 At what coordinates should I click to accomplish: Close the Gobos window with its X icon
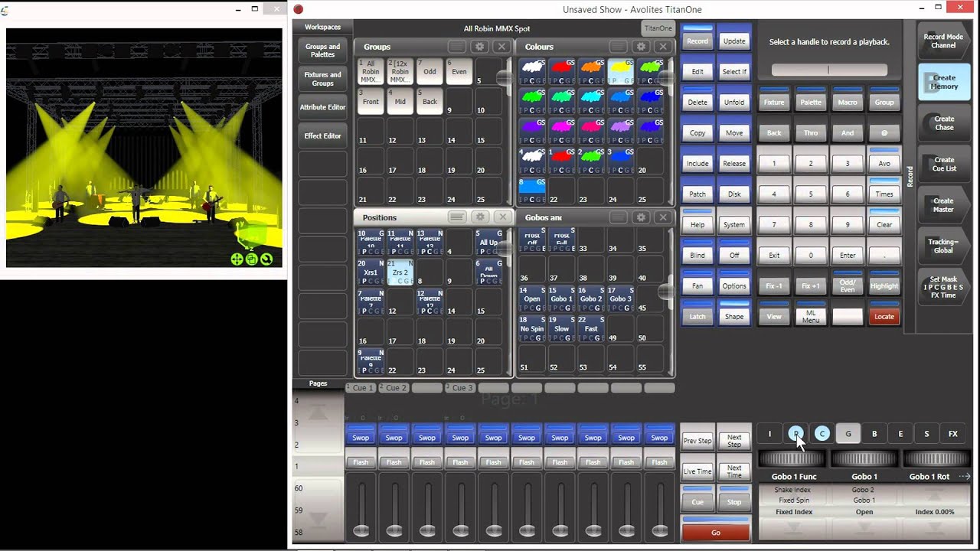(663, 217)
